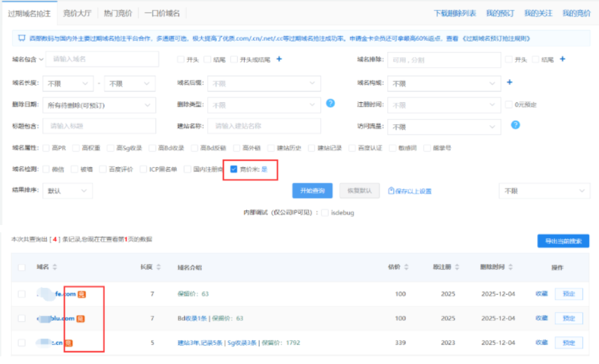Viewport: 599px width, 364px height.
Task: Open the 结果排序 默认 dropdown
Action: (68, 191)
